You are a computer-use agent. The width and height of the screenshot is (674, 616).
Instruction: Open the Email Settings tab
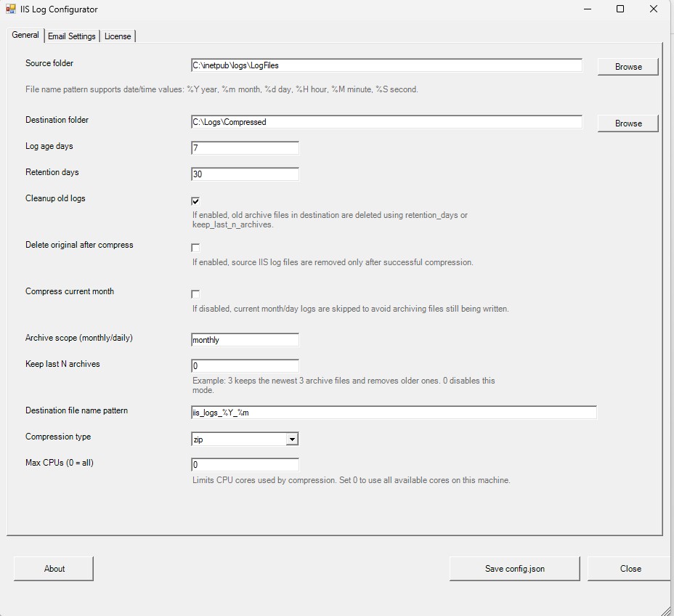tap(72, 36)
